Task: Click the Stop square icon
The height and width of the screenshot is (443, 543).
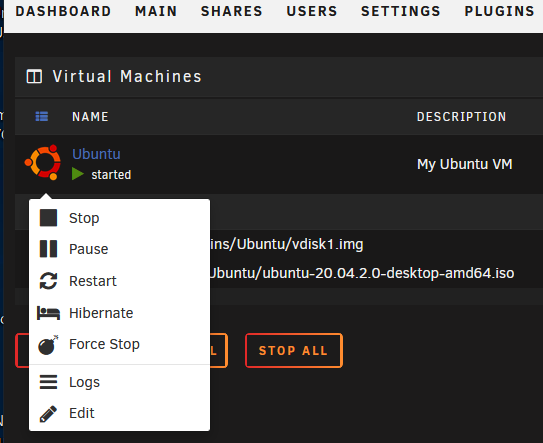Action: click(x=48, y=218)
